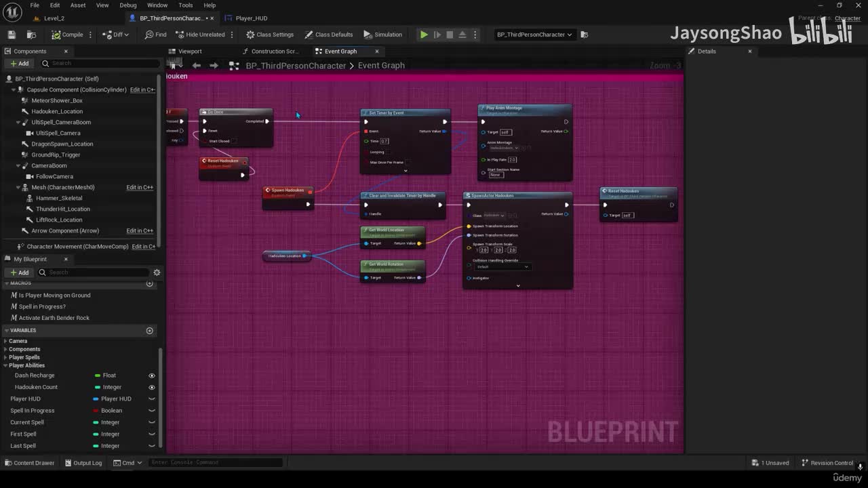Click BP_ThirdPersonCharacter in the graph breadcrumb
This screenshot has height=488, width=868.
pyautogui.click(x=296, y=66)
